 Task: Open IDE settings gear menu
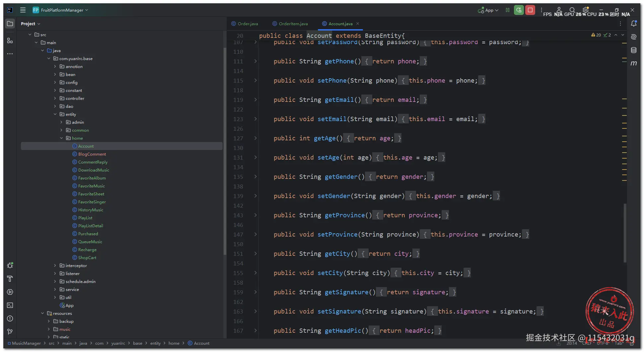(586, 10)
